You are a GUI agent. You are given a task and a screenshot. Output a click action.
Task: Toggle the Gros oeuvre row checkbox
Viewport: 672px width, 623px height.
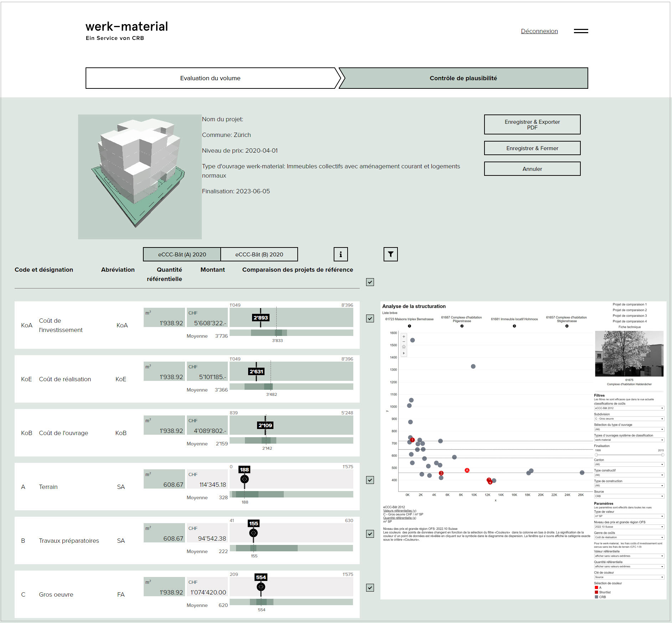pyautogui.click(x=370, y=588)
